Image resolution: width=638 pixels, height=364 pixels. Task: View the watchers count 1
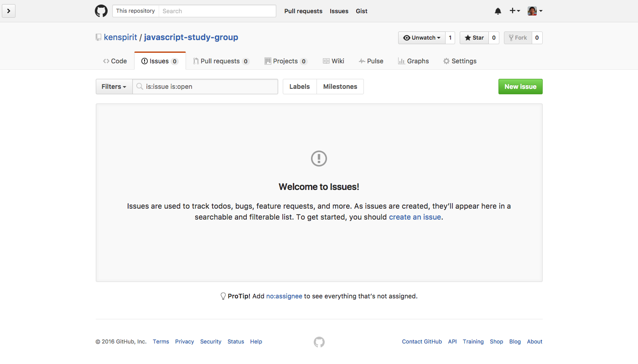450,38
